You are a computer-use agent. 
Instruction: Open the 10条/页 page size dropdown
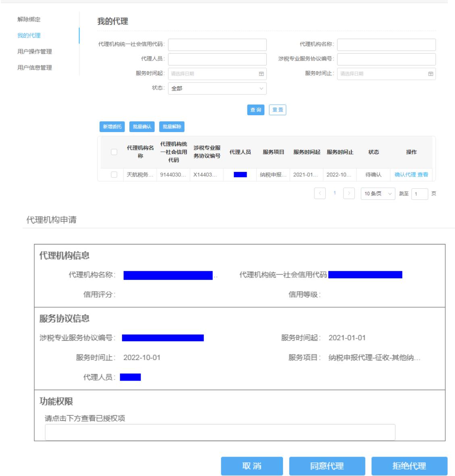click(x=378, y=194)
